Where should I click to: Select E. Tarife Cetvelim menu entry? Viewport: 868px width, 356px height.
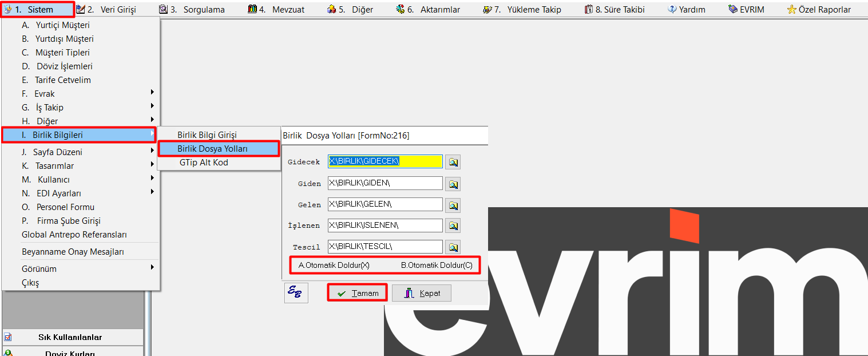tap(81, 80)
